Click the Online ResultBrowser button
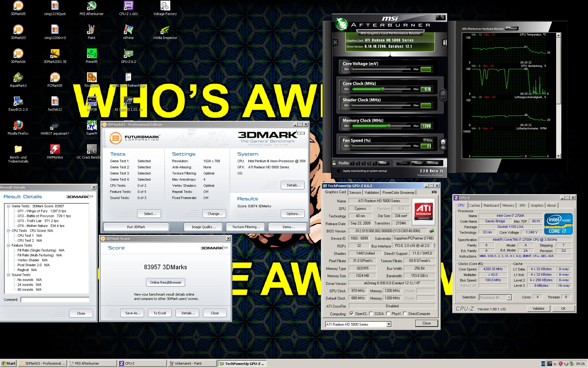This screenshot has height=368, width=588. click(x=165, y=282)
